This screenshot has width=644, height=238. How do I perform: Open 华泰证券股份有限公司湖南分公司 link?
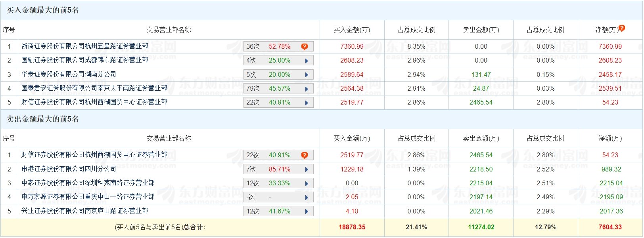[69, 74]
